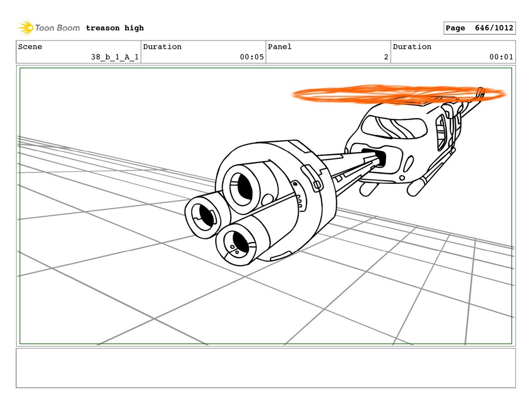Click scene name '38_b_1_A_1'

point(115,57)
